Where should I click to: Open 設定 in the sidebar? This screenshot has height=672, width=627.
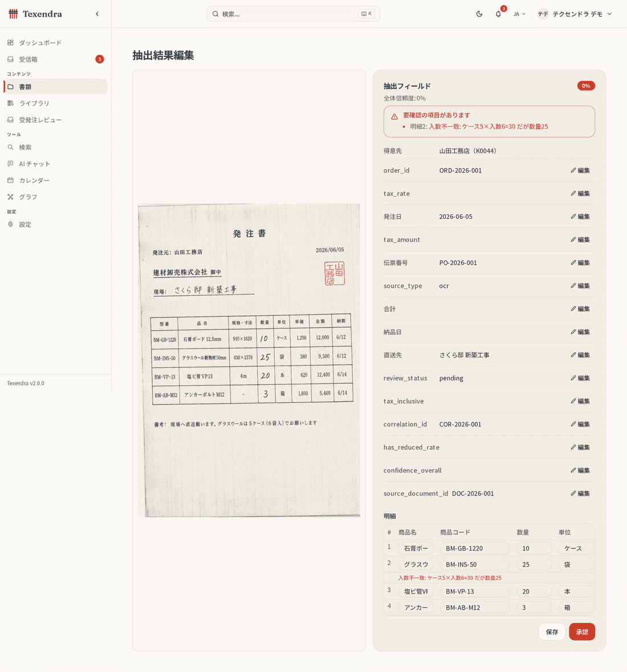pos(55,224)
